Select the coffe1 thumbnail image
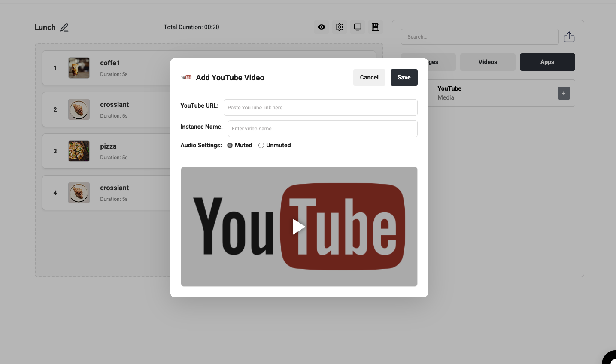The image size is (616, 364). click(79, 68)
